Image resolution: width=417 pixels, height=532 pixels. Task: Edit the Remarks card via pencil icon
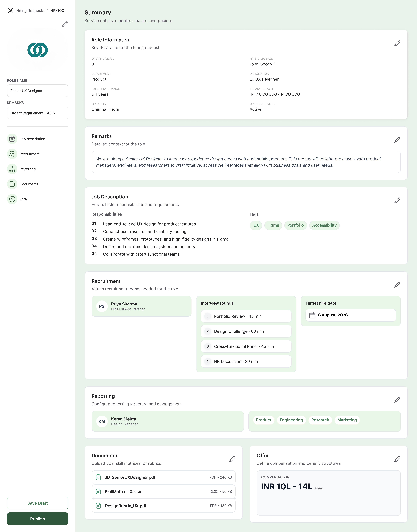pyautogui.click(x=397, y=140)
